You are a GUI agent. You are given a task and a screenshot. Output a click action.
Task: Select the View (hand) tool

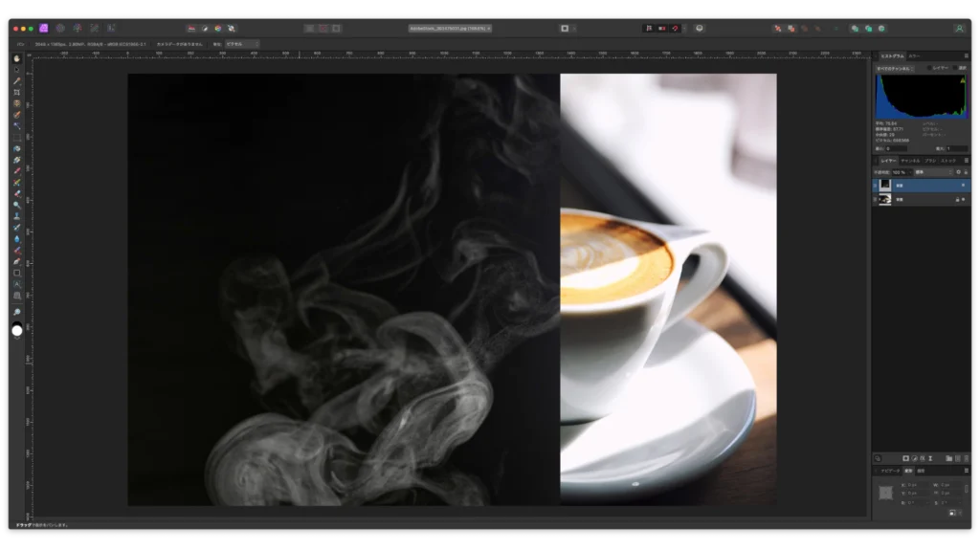coord(17,59)
